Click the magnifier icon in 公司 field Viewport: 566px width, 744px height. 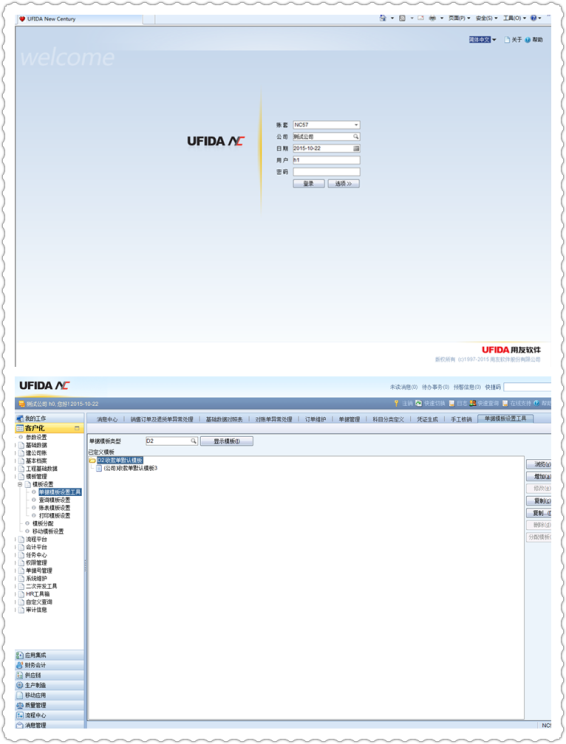coord(356,137)
